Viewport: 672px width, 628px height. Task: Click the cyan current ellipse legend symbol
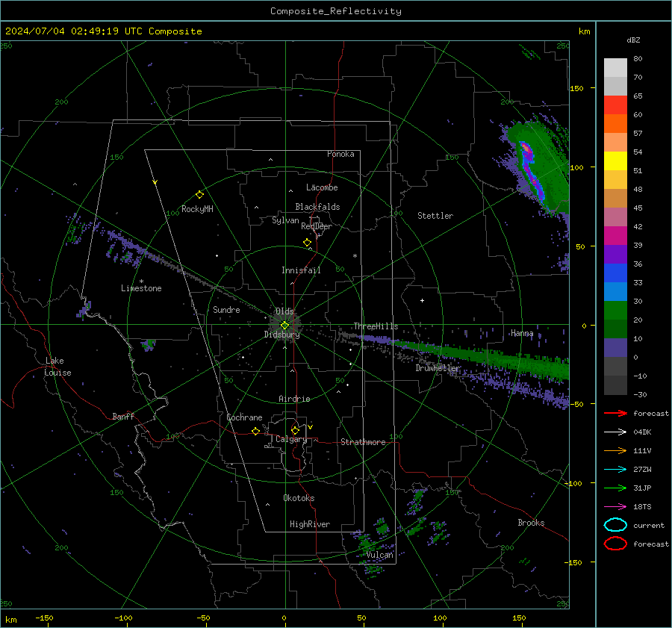pyautogui.click(x=615, y=525)
